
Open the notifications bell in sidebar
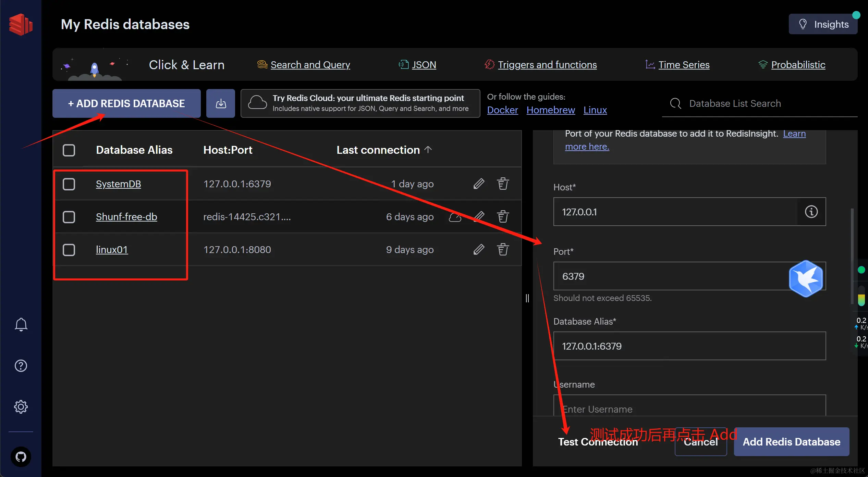(x=21, y=324)
